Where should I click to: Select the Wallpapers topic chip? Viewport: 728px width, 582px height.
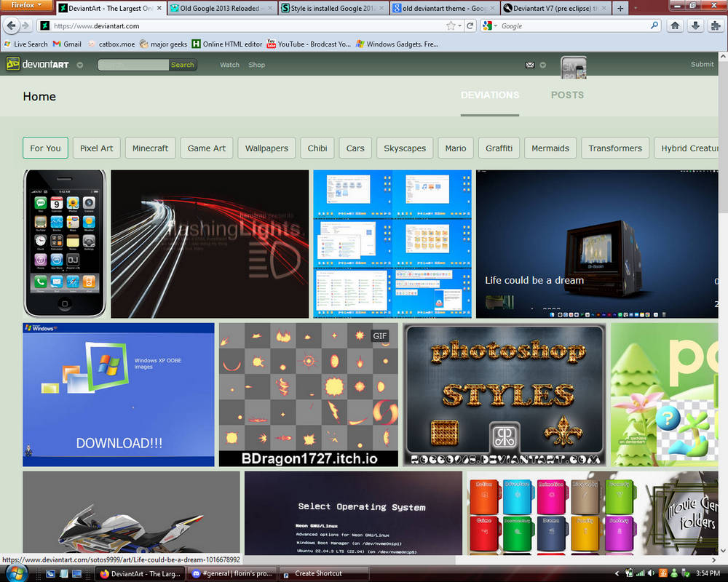(266, 148)
